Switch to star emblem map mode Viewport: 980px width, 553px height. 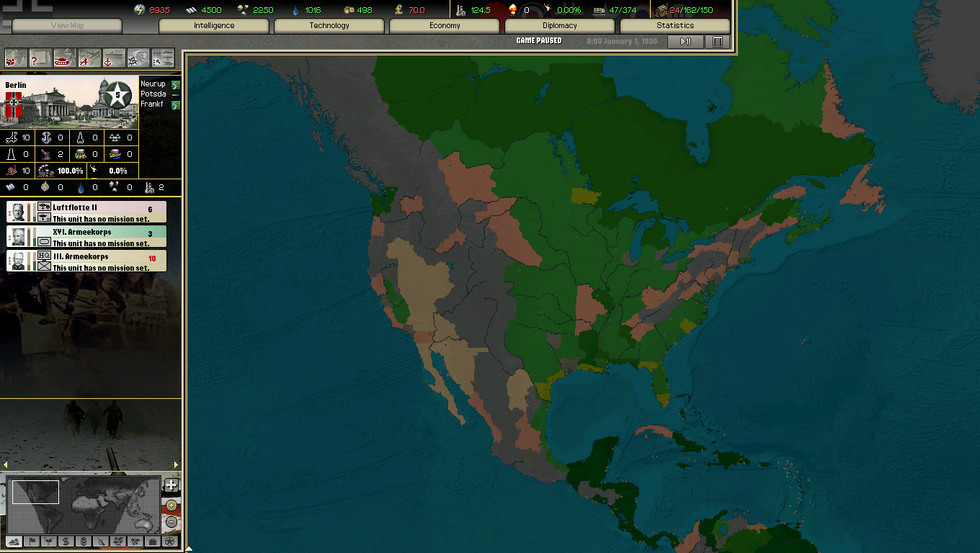pyautogui.click(x=169, y=541)
